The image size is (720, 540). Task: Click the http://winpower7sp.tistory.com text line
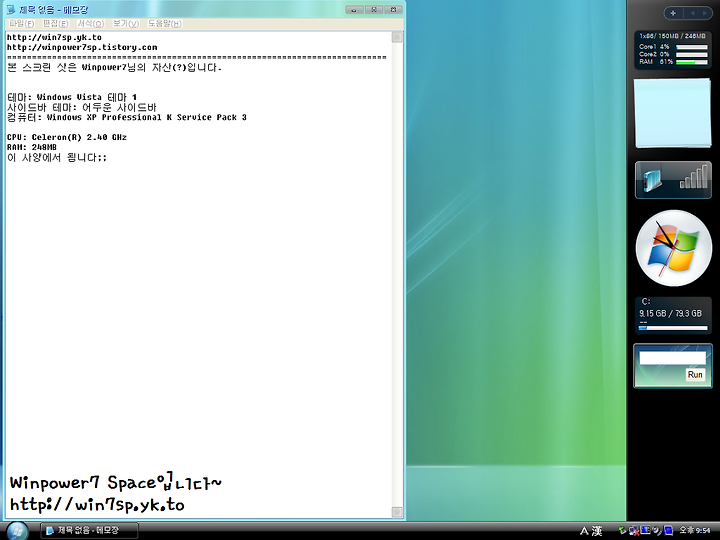(82, 47)
